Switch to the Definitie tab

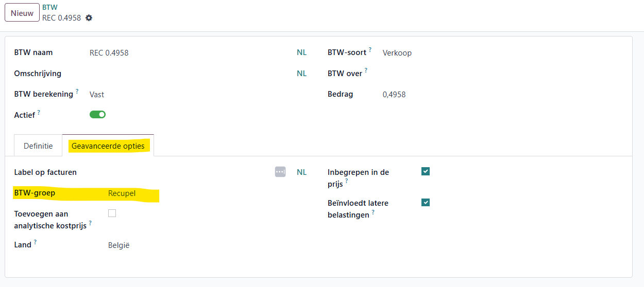(x=38, y=146)
